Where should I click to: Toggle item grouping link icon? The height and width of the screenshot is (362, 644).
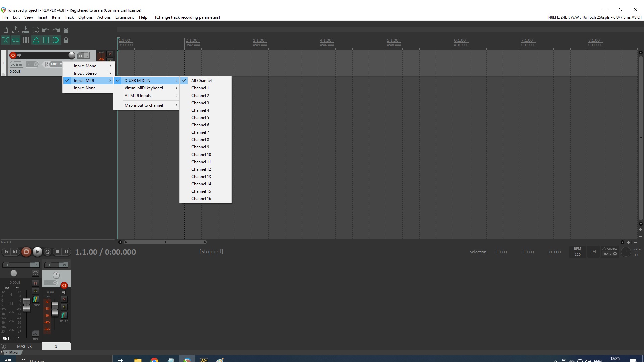[16, 40]
